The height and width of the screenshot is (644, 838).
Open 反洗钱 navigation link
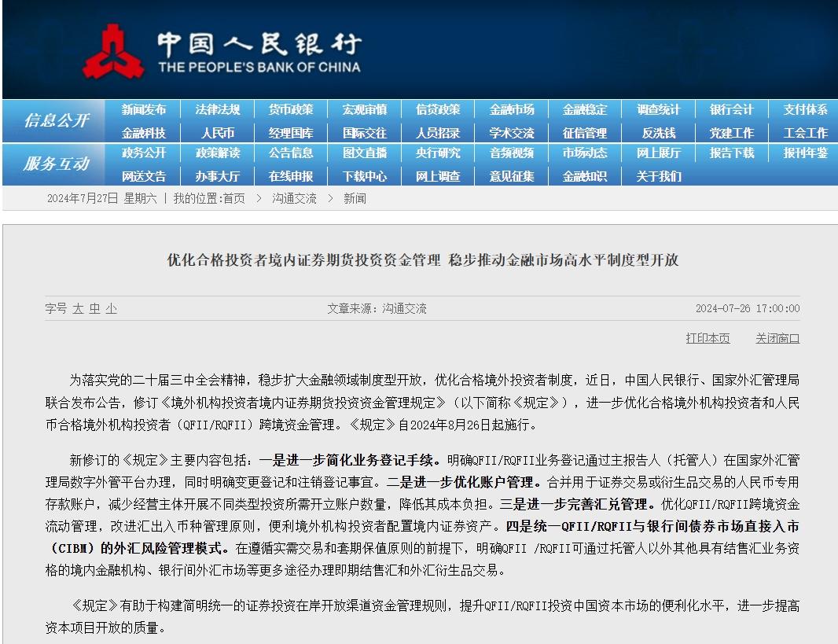coord(659,133)
